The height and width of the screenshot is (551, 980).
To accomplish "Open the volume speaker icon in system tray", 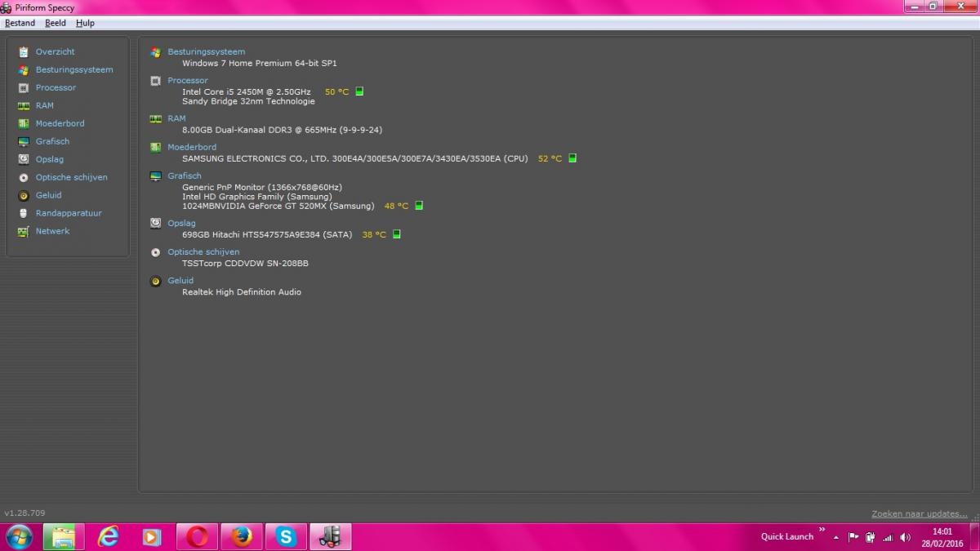I will (905, 537).
